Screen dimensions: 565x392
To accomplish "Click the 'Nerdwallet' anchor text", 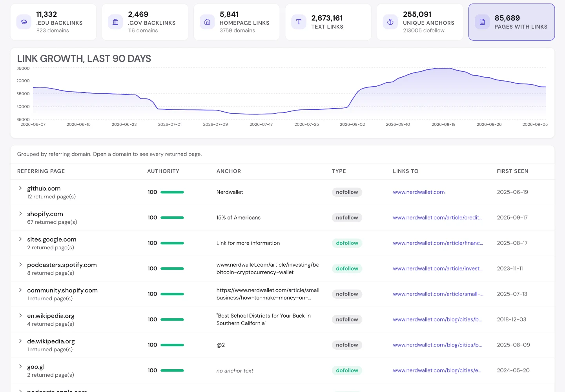I will click(x=230, y=192).
